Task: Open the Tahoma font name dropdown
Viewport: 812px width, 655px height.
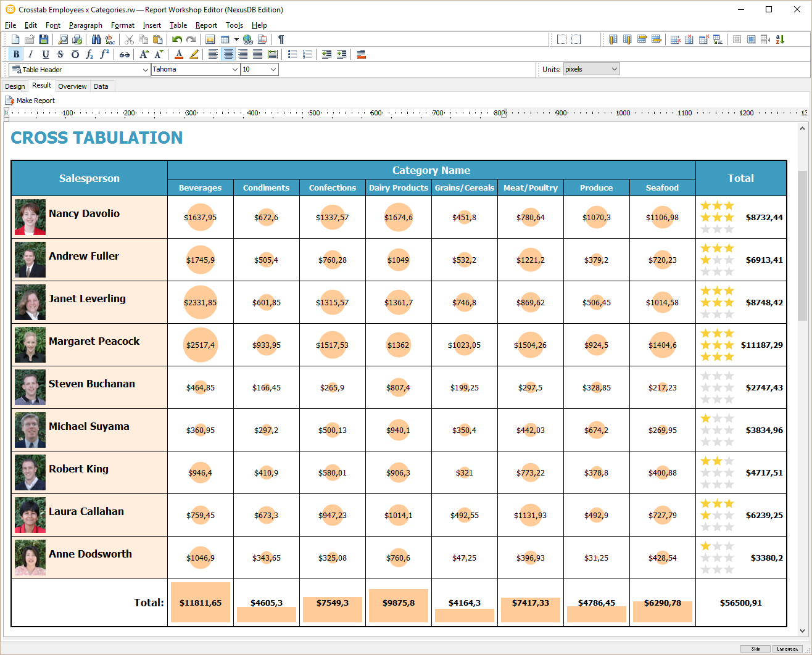Action: click(235, 70)
